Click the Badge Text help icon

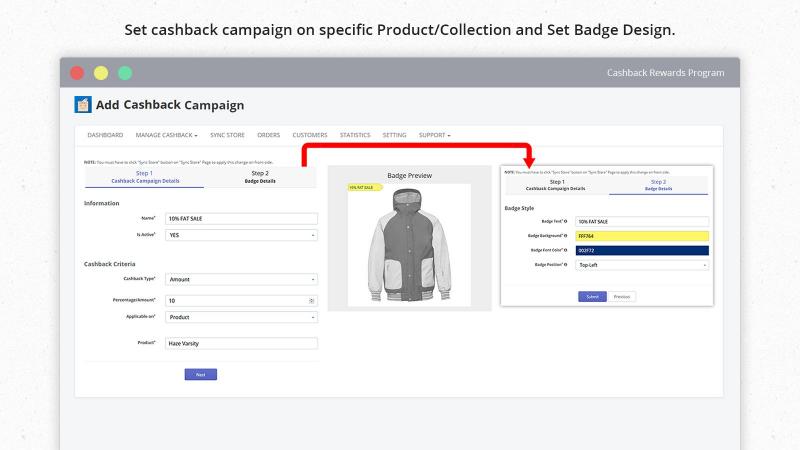565,221
